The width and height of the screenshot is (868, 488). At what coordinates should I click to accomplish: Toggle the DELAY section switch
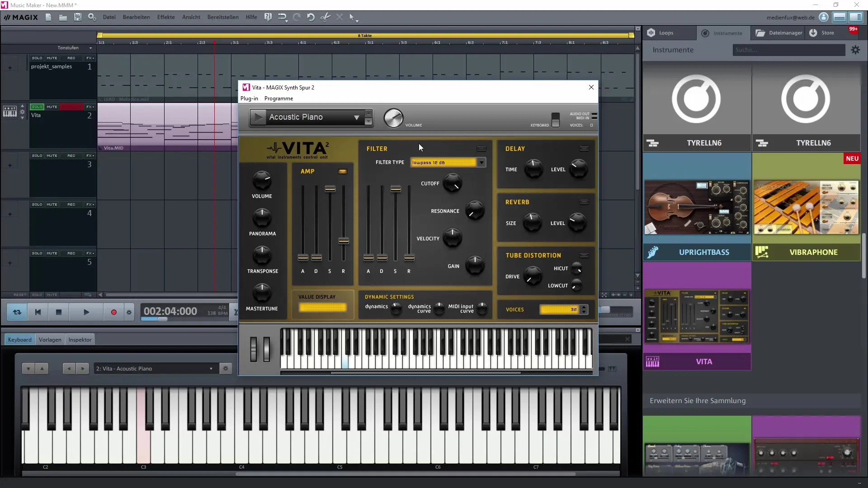click(584, 149)
